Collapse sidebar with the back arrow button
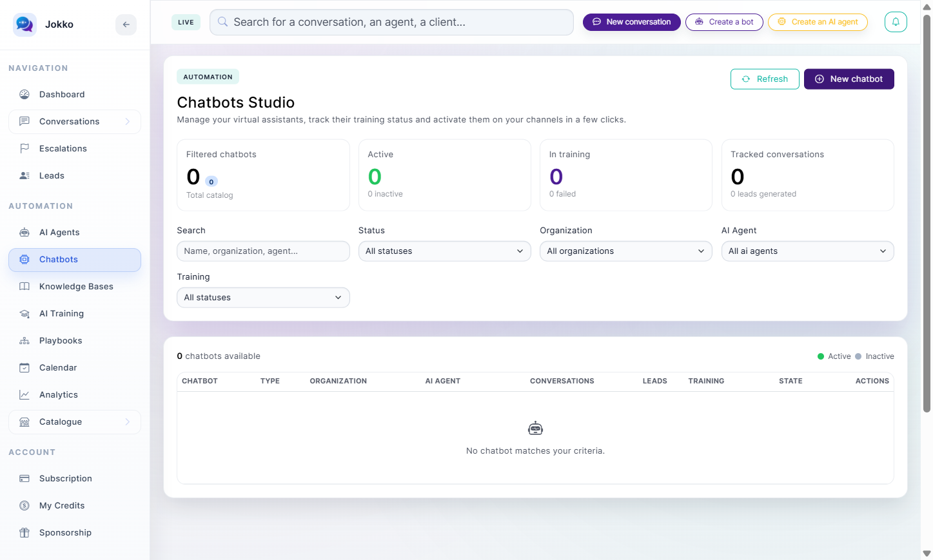This screenshot has height=560, width=933. 126,24
